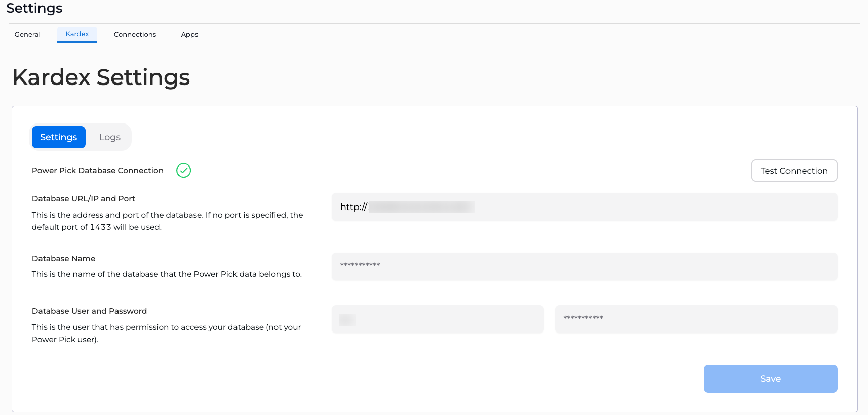Viewport: 868px width, 415px height.
Task: Click the Power Pick Database Connection label
Action: (x=98, y=171)
